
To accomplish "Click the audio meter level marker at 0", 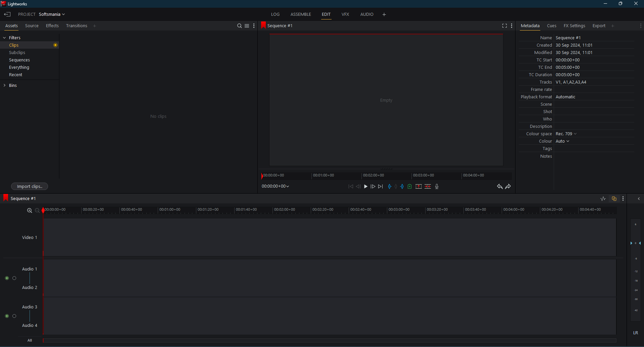I will pyautogui.click(x=636, y=243).
